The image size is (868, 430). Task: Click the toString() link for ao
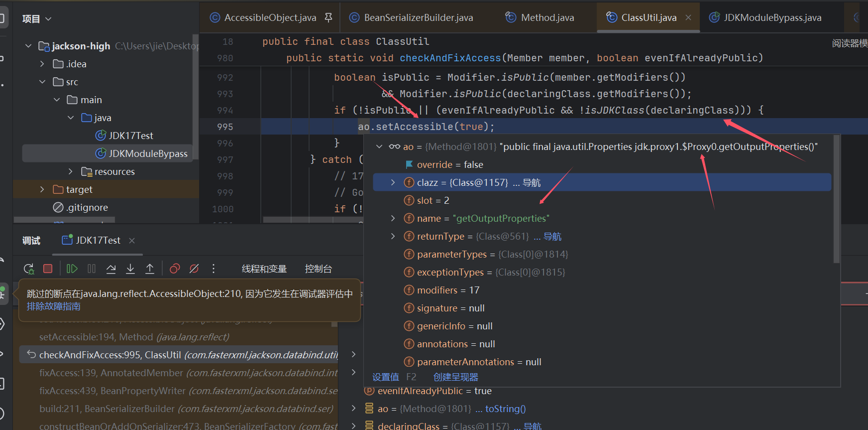pos(506,409)
